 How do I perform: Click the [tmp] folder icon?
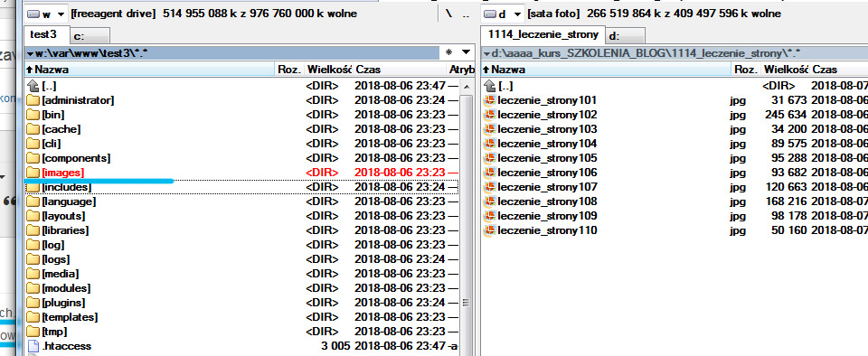tap(33, 332)
